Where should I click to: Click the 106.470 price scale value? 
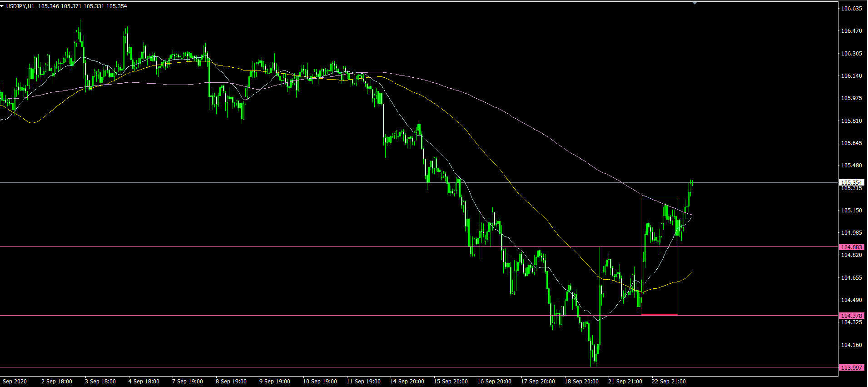pos(851,31)
